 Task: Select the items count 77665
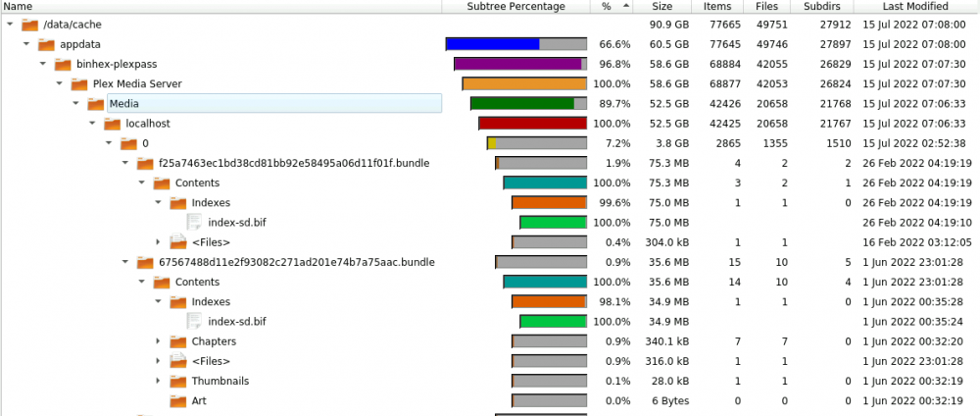point(725,25)
